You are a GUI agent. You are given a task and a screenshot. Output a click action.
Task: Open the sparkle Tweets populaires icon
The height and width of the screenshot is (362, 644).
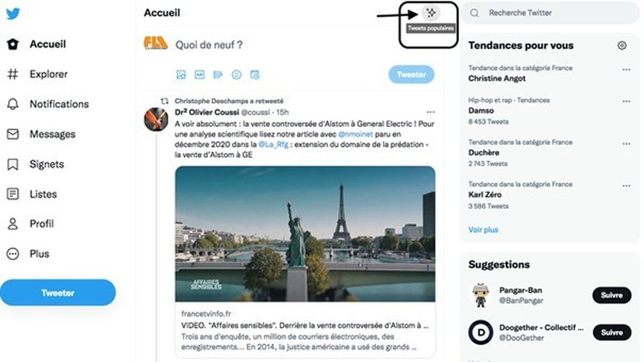click(431, 13)
